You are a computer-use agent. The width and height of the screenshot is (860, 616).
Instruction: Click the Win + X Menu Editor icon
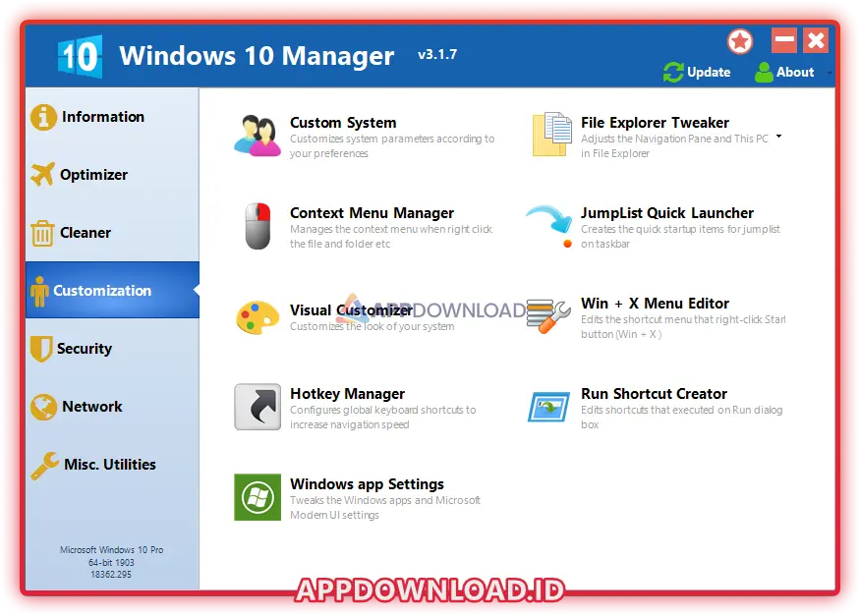(548, 317)
